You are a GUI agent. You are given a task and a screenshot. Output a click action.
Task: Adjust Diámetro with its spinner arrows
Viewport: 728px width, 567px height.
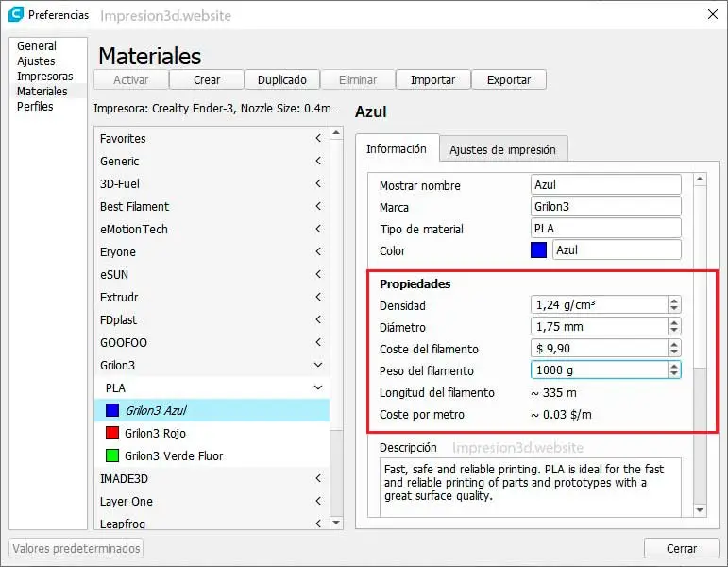click(674, 327)
